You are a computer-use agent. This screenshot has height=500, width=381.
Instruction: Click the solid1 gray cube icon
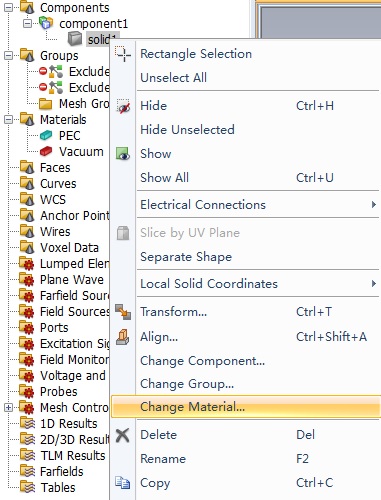tap(75, 39)
